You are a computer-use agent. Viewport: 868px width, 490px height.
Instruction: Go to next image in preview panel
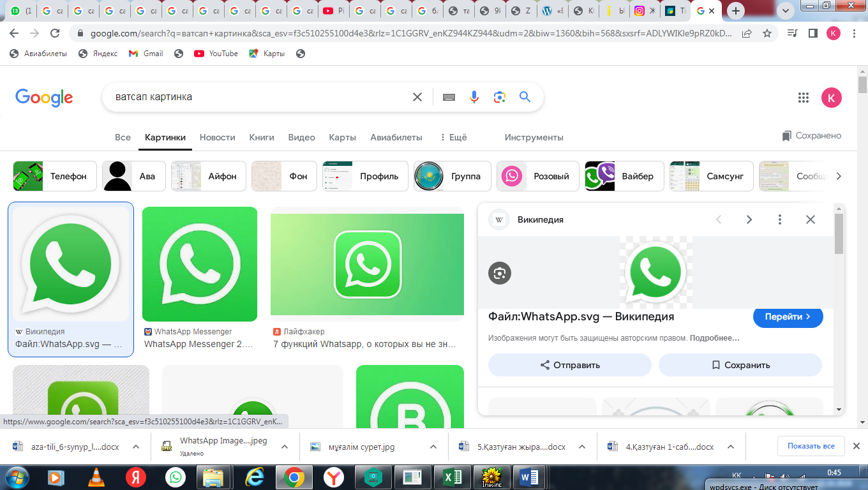[749, 219]
